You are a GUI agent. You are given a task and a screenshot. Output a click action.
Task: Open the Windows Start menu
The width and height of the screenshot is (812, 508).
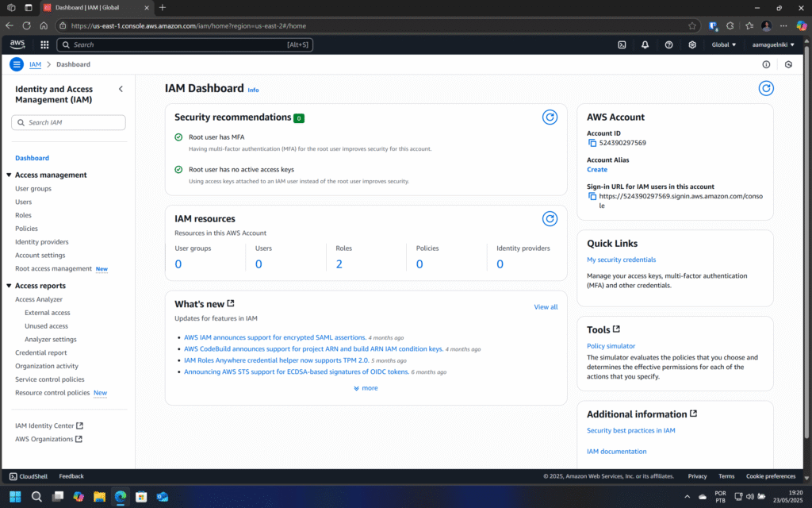[x=15, y=497]
